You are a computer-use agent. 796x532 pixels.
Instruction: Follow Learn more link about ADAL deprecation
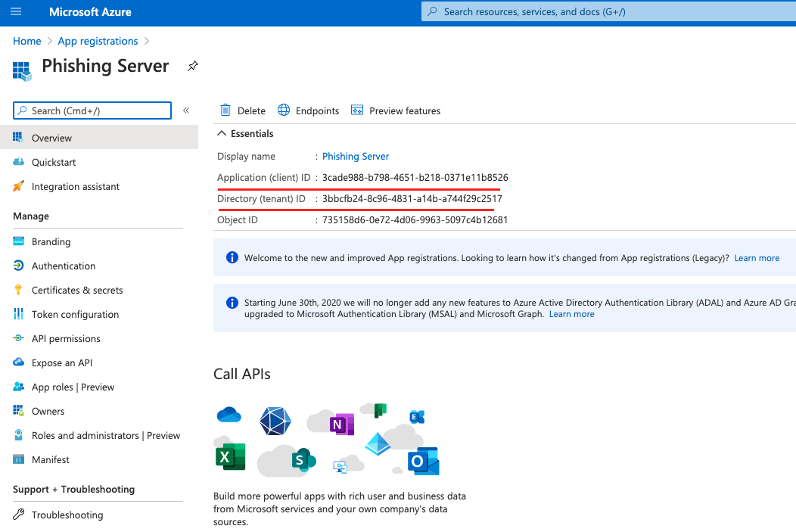571,314
